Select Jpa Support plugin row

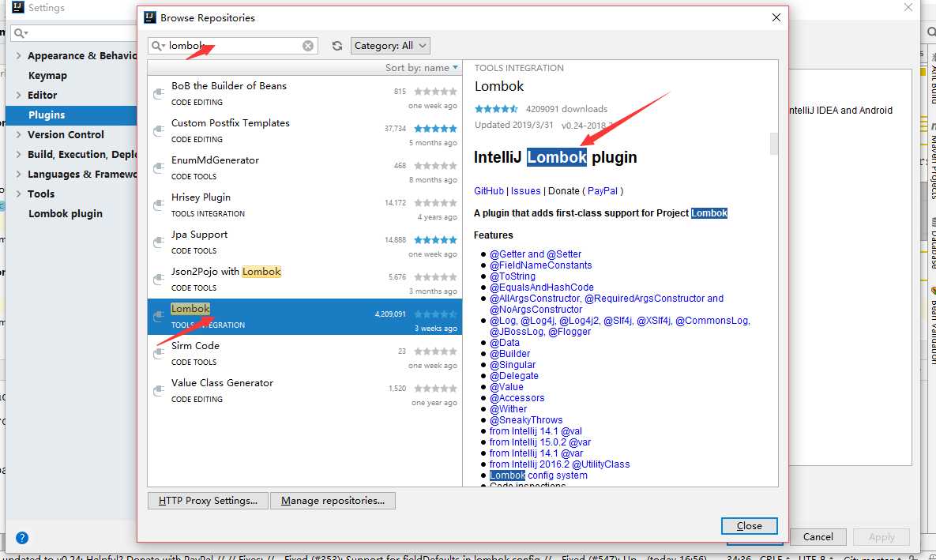click(304, 242)
